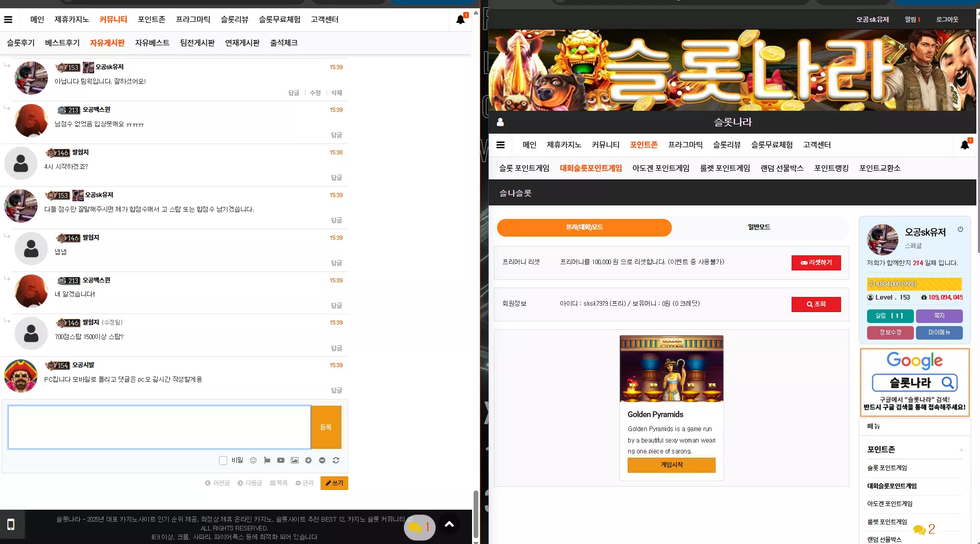Open the 포인트교환소 sub-tab
Image resolution: width=980 pixels, height=544 pixels.
[880, 169]
